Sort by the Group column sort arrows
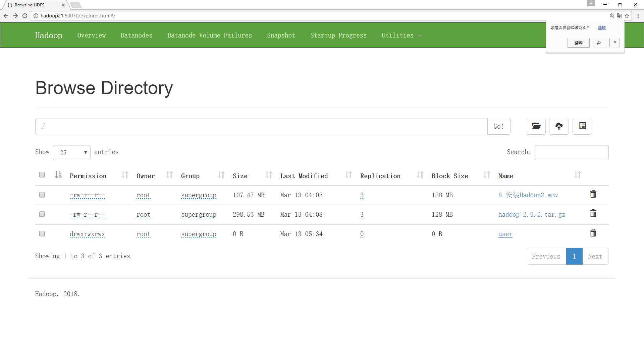The width and height of the screenshot is (644, 344). tap(221, 175)
